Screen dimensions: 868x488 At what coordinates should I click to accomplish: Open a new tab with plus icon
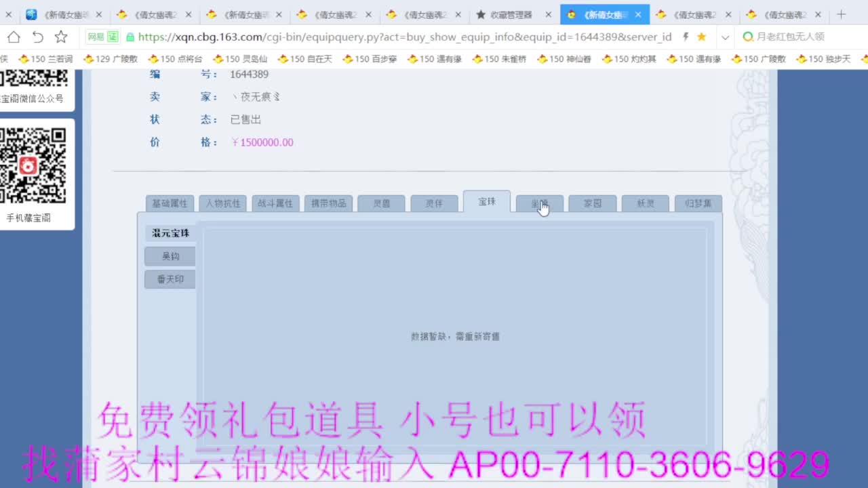(x=842, y=14)
